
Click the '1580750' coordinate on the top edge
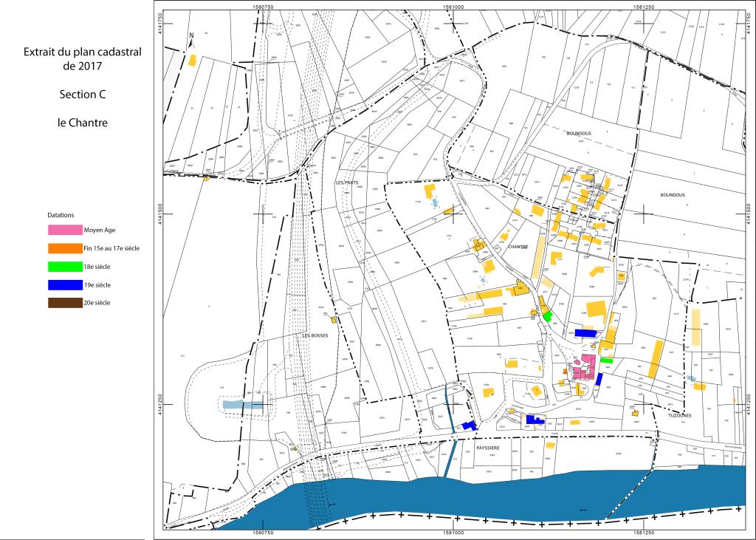[x=264, y=7]
